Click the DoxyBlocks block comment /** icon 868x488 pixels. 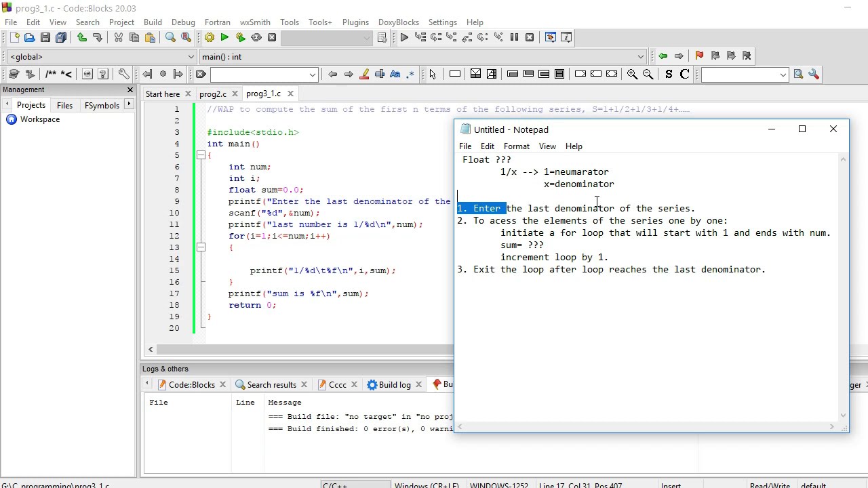(51, 75)
